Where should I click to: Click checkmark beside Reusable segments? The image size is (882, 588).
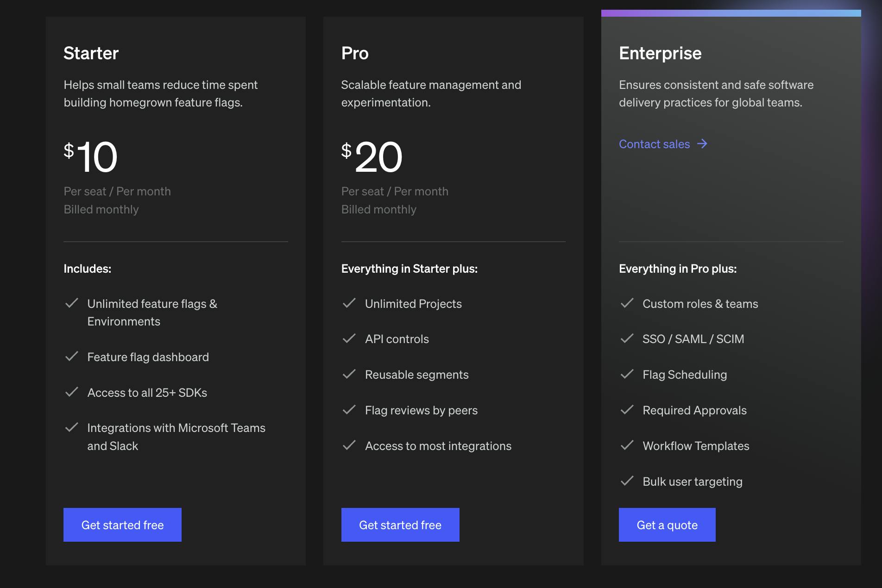(x=349, y=374)
